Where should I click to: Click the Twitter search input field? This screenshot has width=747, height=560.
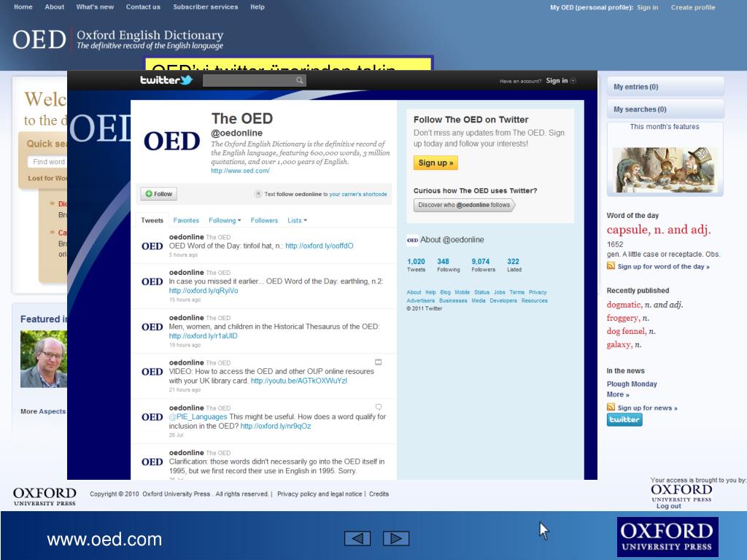[x=249, y=80]
